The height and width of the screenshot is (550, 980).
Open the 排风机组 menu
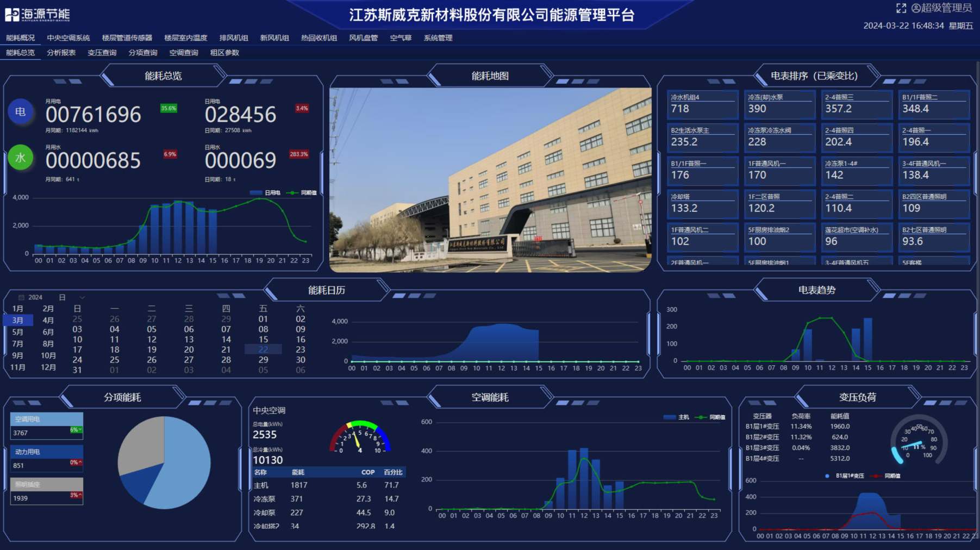coord(234,38)
